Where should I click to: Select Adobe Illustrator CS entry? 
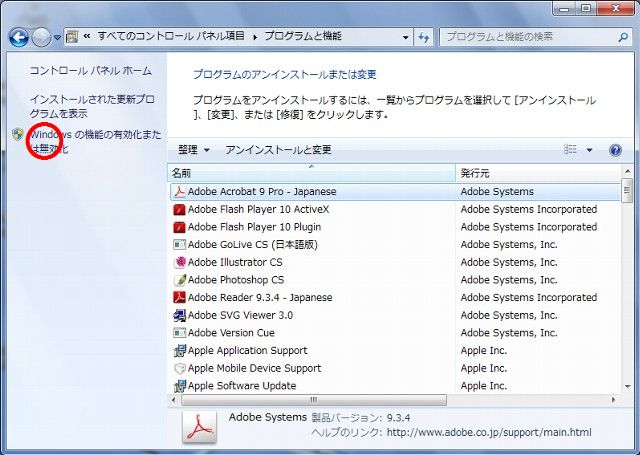click(x=235, y=262)
